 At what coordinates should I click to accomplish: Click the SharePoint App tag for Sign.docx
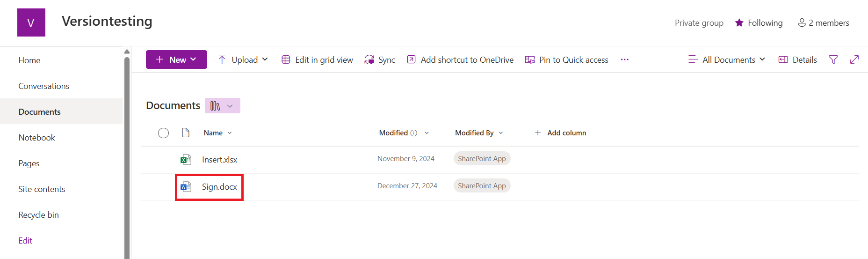[x=482, y=186]
